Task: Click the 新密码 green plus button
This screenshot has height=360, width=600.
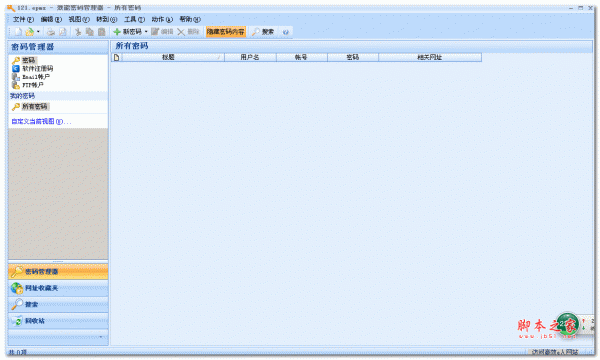Action: pyautogui.click(x=127, y=32)
